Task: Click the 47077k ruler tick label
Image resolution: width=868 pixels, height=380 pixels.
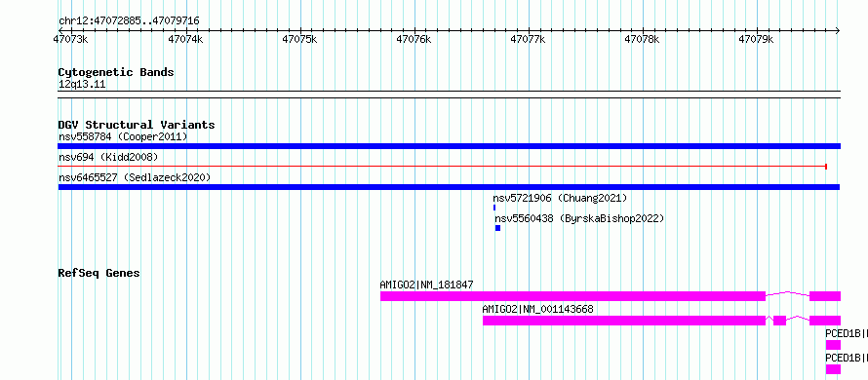Action: 528,39
